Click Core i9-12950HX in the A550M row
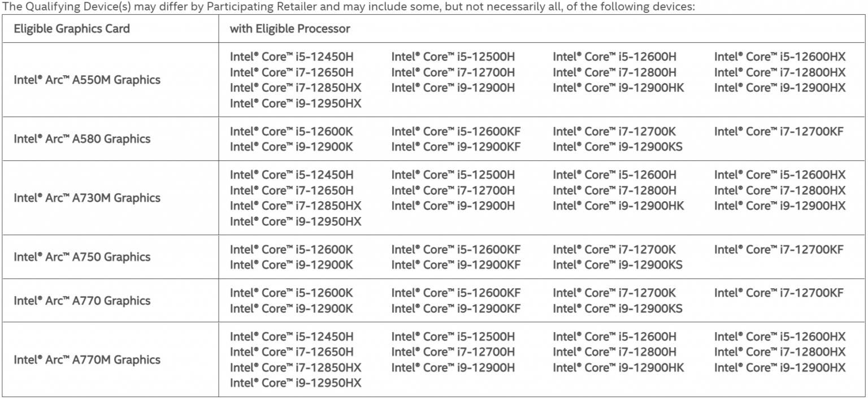868x400 pixels. point(296,103)
